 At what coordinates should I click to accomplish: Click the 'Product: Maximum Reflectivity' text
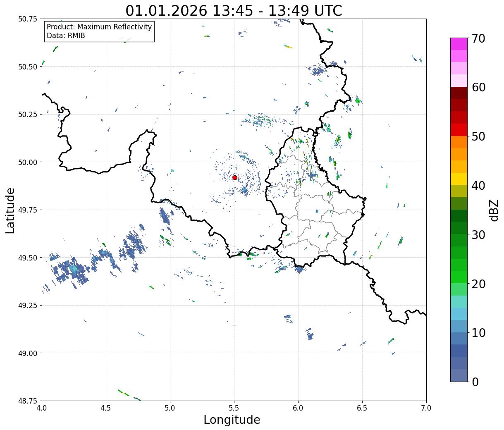[99, 27]
